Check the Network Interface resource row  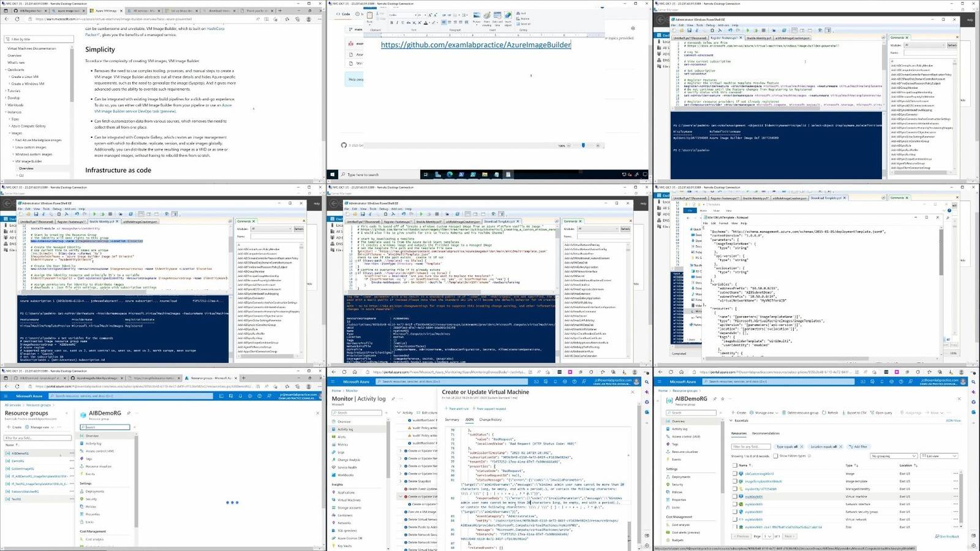coord(734,504)
